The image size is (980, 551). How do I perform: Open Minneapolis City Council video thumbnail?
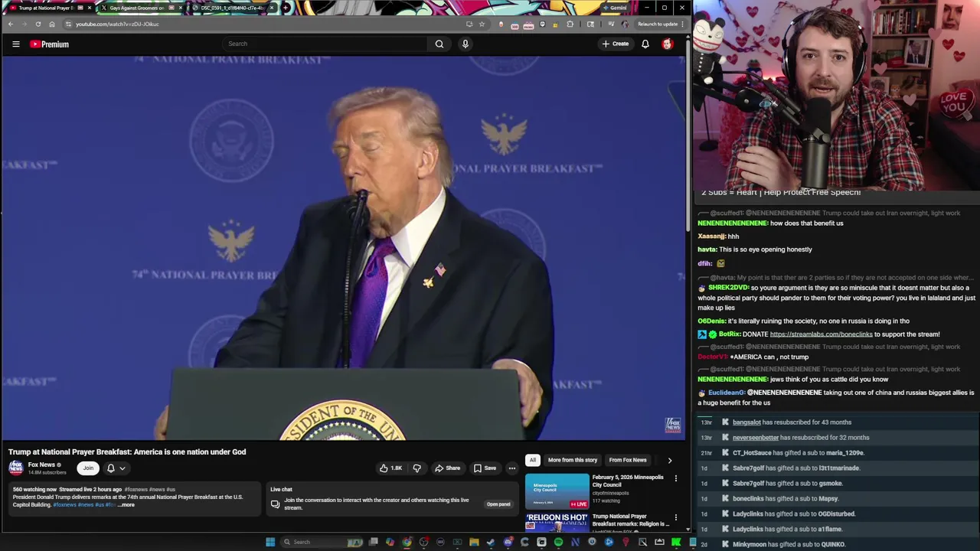tap(557, 491)
